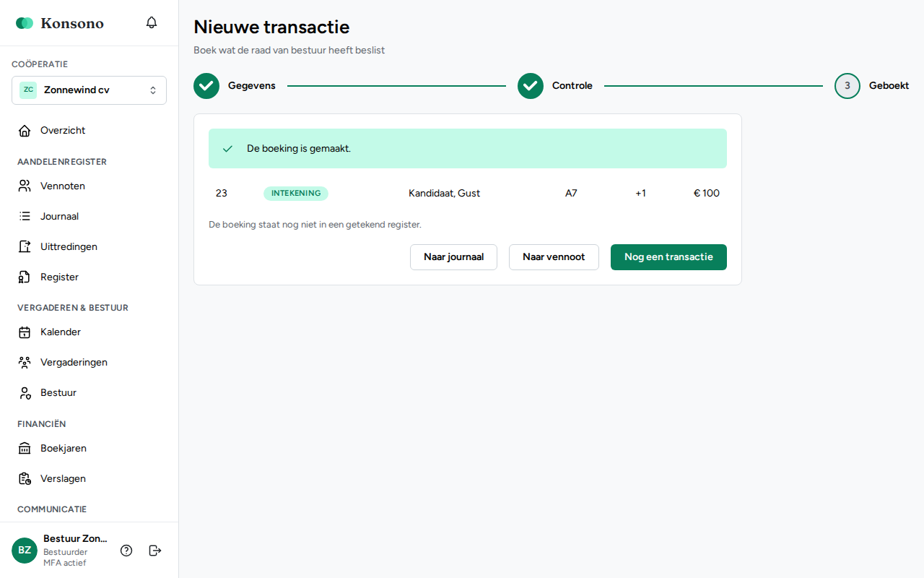This screenshot has width=924, height=578.
Task: Click the Kalender calendar icon
Action: [25, 332]
